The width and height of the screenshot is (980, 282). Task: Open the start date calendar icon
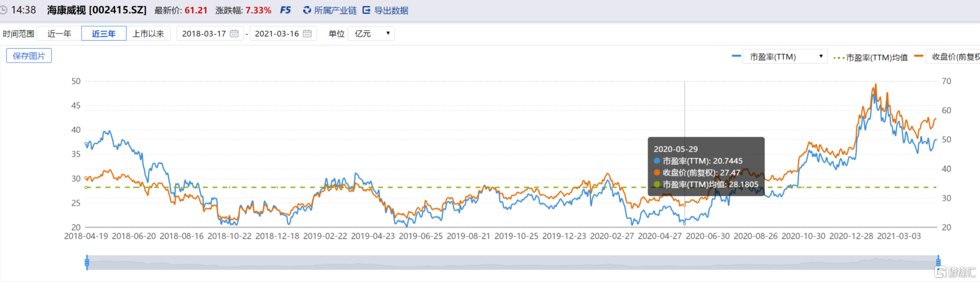(234, 33)
